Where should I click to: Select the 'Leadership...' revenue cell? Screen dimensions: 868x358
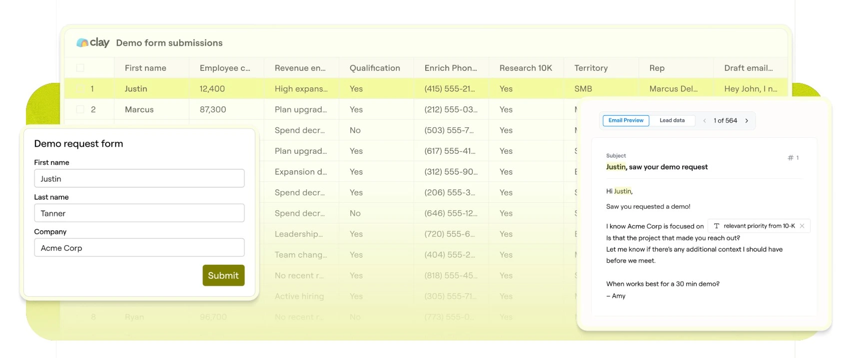click(301, 234)
